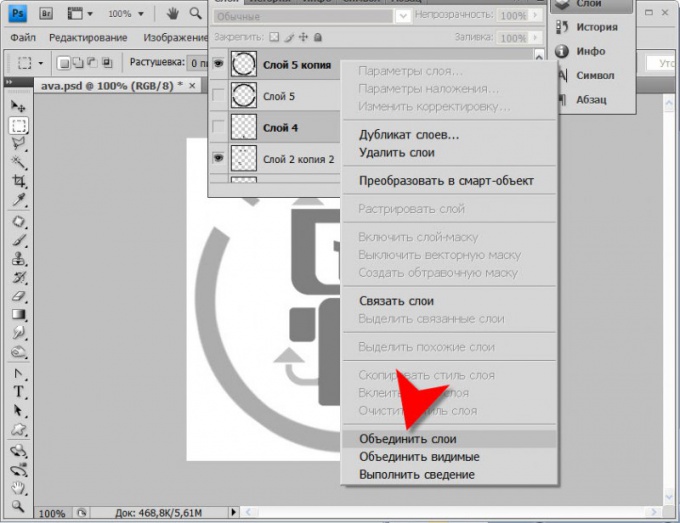This screenshot has height=523, width=680.
Task: Hide the Слой 2 копия 2 layer
Action: [x=218, y=158]
